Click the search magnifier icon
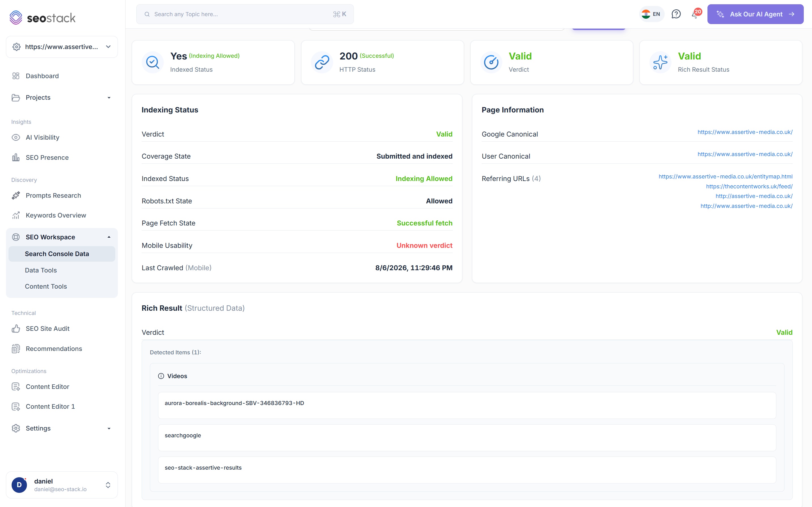The image size is (812, 507). [147, 14]
